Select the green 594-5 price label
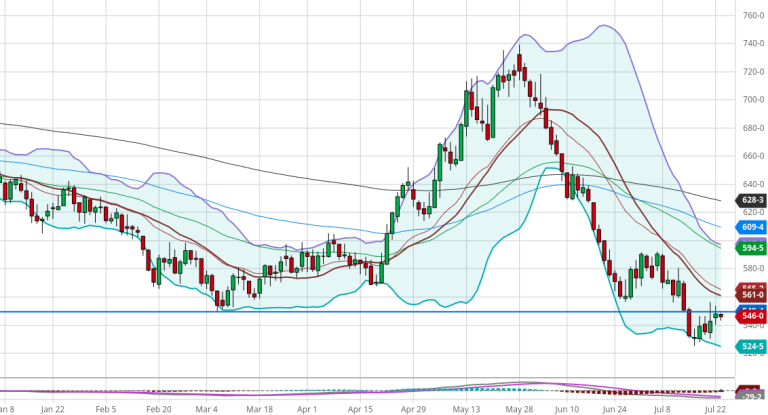The image size is (768, 415). (x=752, y=248)
